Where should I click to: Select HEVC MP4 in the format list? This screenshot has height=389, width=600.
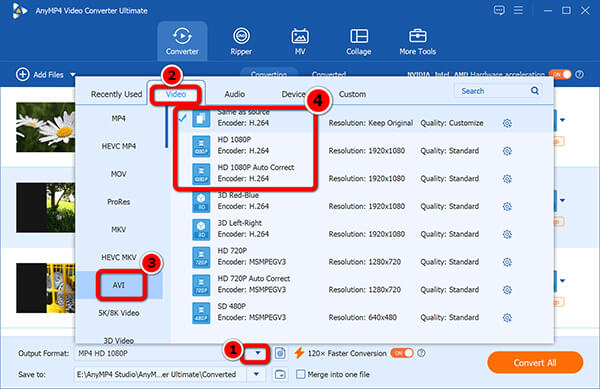119,146
